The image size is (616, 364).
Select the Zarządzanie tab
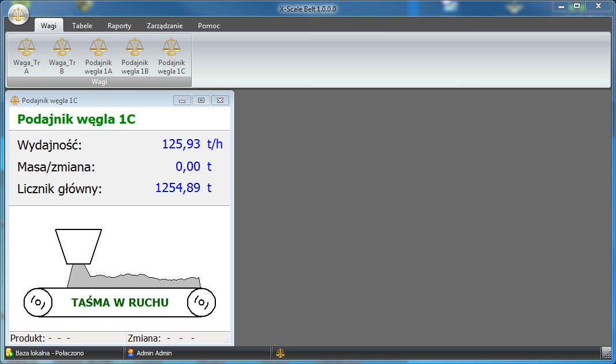tap(165, 26)
